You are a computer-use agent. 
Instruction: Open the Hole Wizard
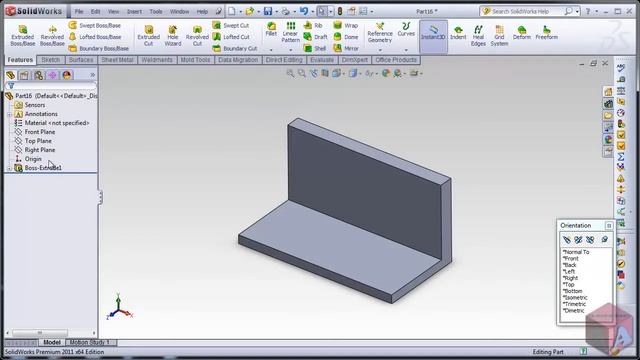(173, 35)
